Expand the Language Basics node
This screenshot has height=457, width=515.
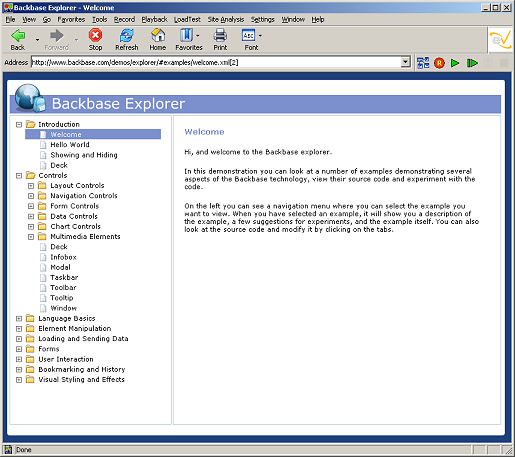pos(19,319)
